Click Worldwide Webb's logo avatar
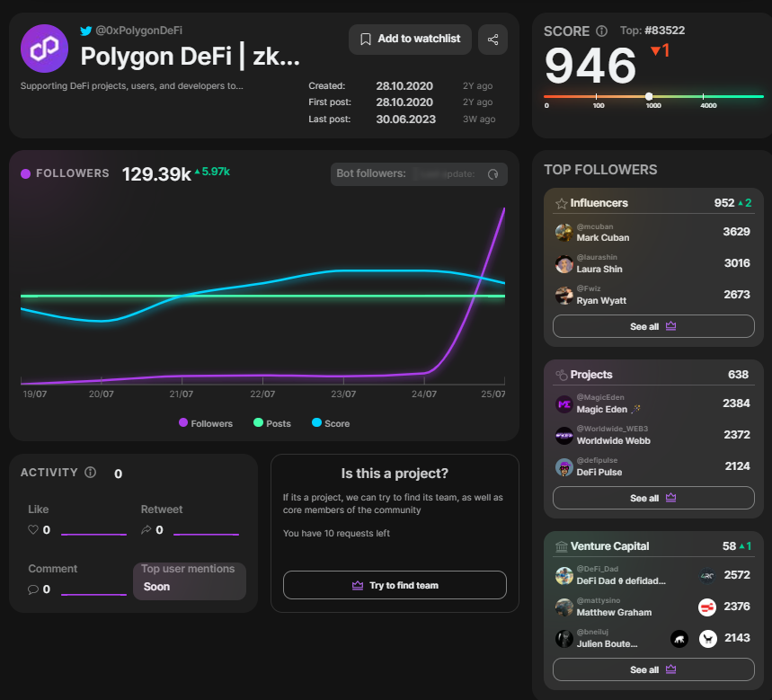This screenshot has height=700, width=772. point(564,436)
